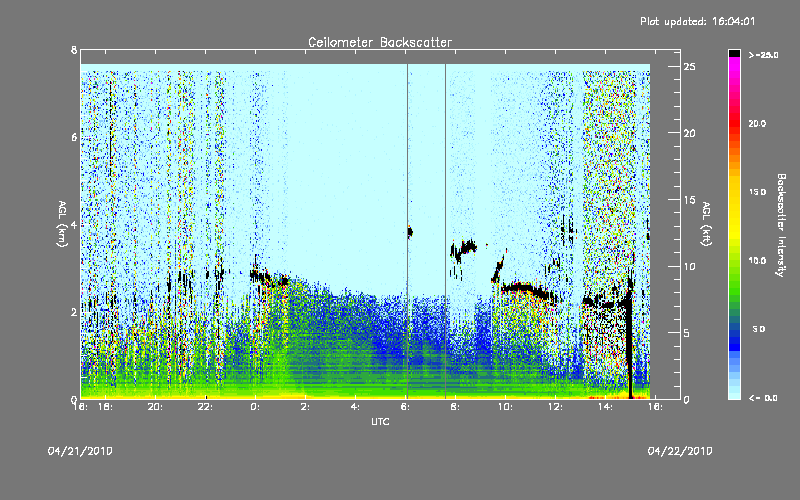Click the "20.0" colorbar value label
The image size is (800, 500).
[x=757, y=123]
